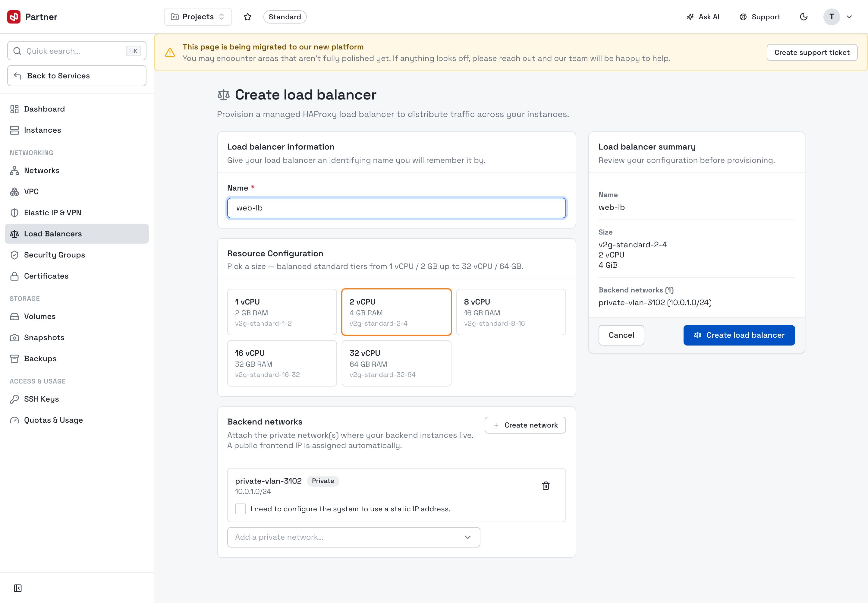Navigate to VPC
Image resolution: width=868 pixels, height=603 pixels.
tap(77, 191)
